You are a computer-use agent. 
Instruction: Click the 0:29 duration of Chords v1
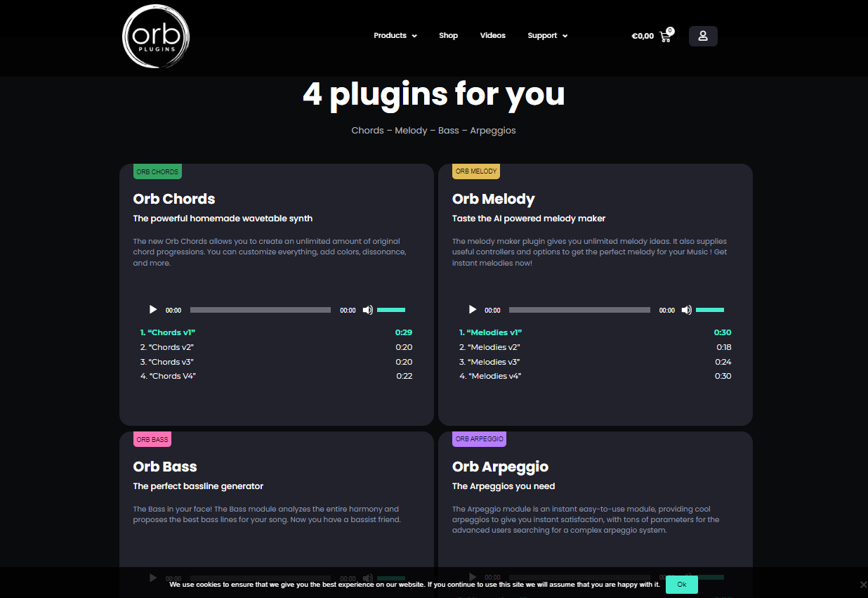tap(404, 332)
